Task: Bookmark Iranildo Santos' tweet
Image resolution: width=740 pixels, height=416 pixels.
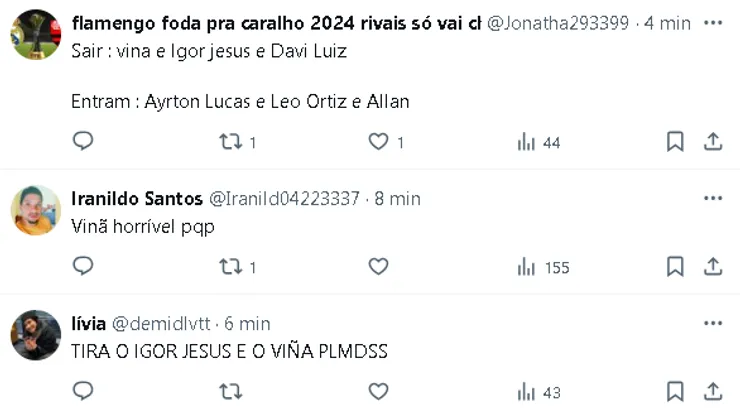Action: pyautogui.click(x=675, y=266)
